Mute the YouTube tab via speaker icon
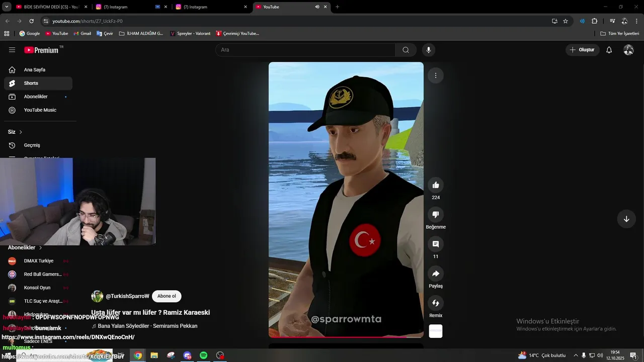644x362 pixels. click(x=317, y=7)
